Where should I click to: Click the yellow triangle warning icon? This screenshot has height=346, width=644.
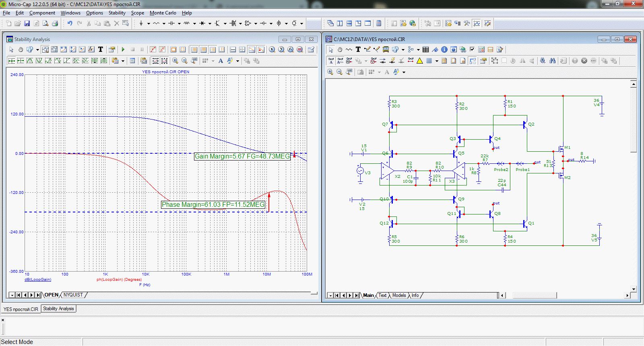pyautogui.click(x=420, y=61)
